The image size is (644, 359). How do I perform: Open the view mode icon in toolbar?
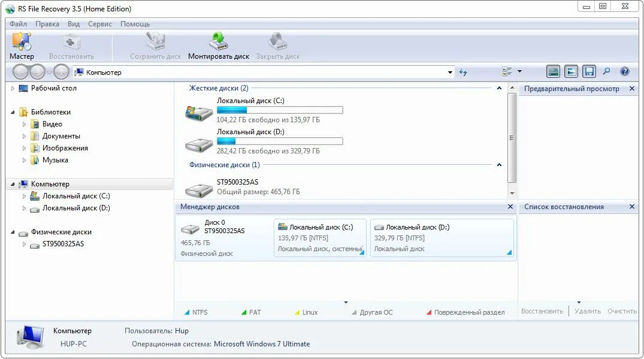point(507,71)
